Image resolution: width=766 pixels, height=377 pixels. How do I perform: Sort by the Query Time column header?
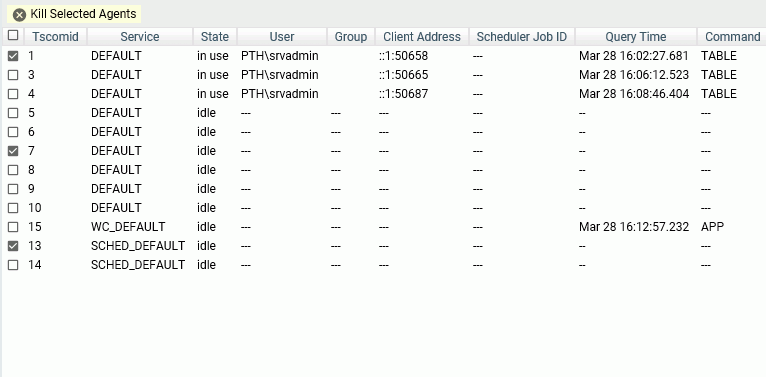[636, 37]
